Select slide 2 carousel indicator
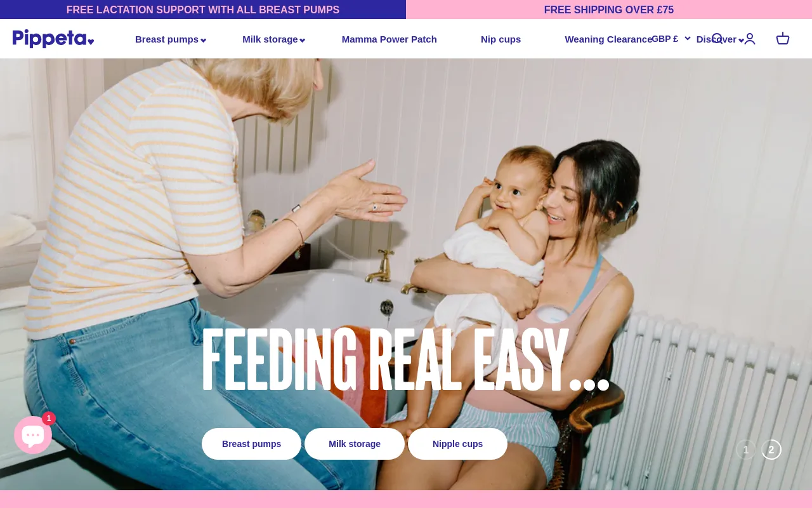 (x=771, y=450)
